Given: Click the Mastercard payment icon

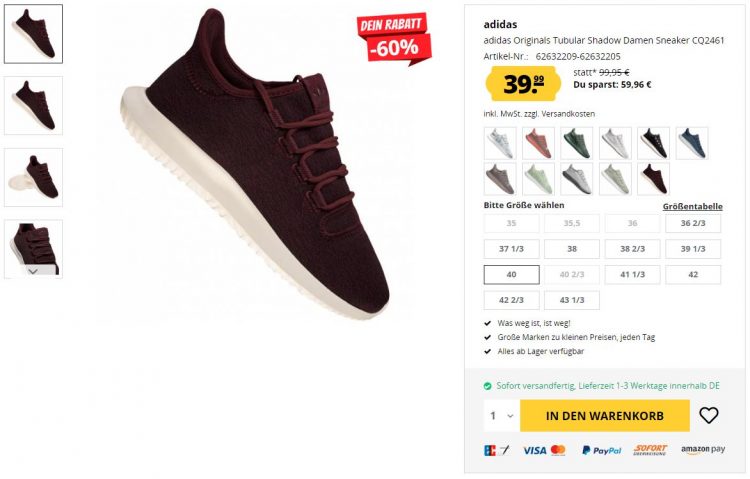Looking at the screenshot, I should [558, 450].
